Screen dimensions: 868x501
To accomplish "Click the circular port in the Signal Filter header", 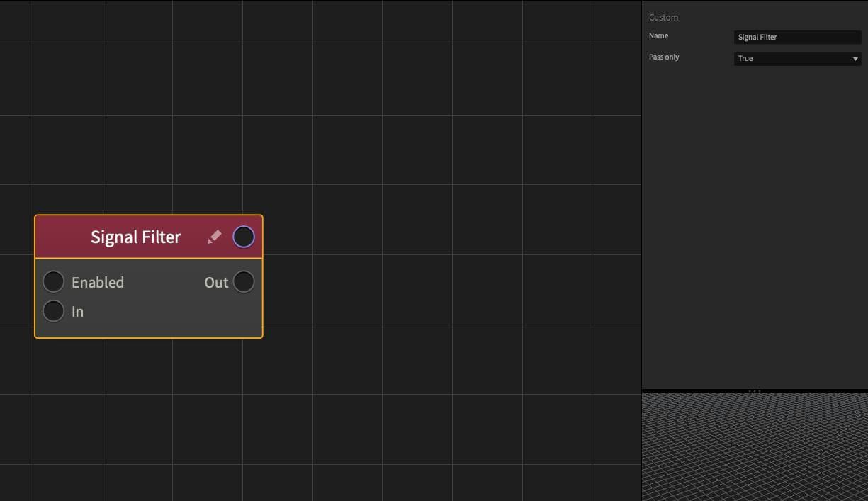I will click(x=244, y=237).
